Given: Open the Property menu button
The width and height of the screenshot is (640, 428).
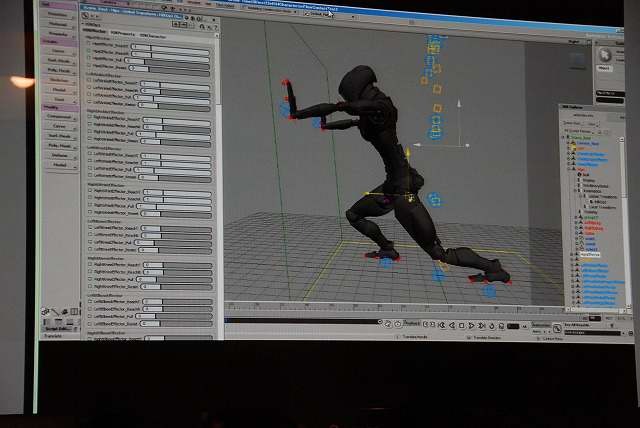Looking at the screenshot, I should pyautogui.click(x=58, y=33).
